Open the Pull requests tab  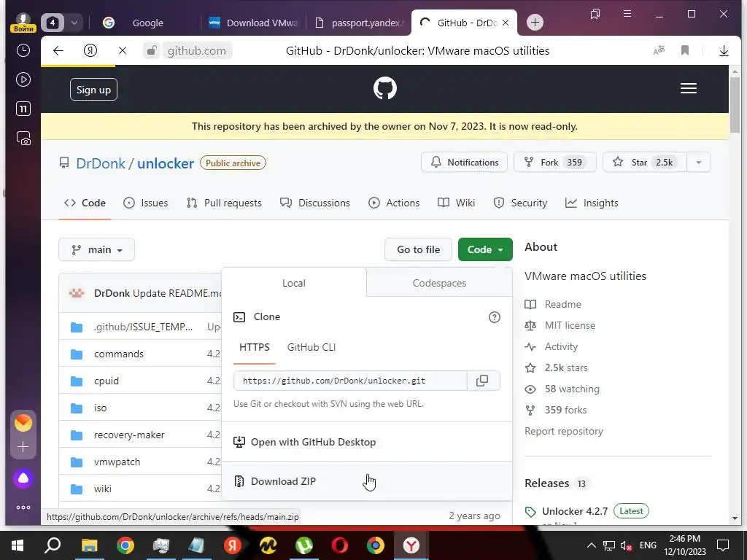pyautogui.click(x=224, y=203)
